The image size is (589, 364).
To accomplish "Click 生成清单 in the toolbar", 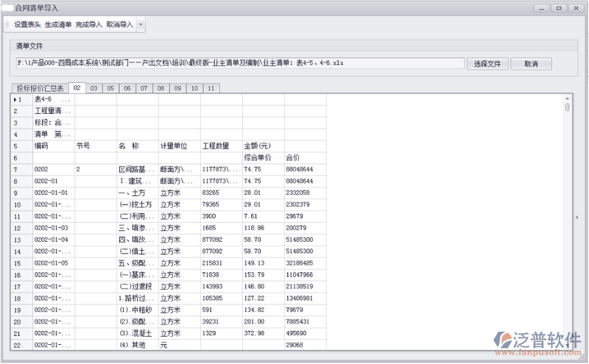I will click(58, 24).
